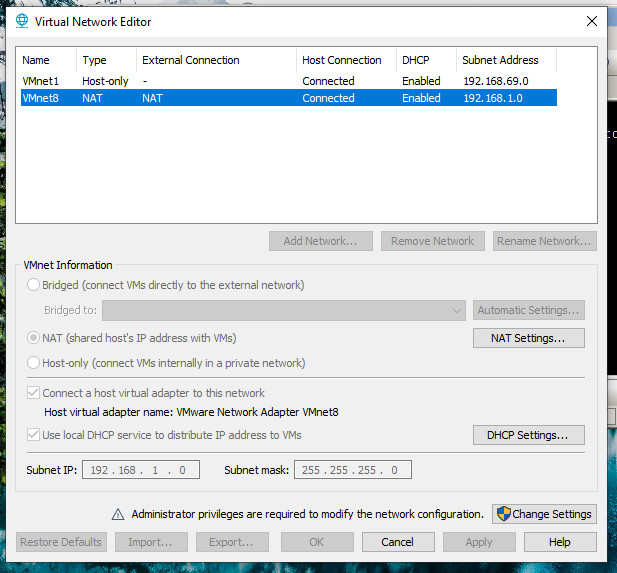Select the VMnet8 network row

(x=289, y=98)
